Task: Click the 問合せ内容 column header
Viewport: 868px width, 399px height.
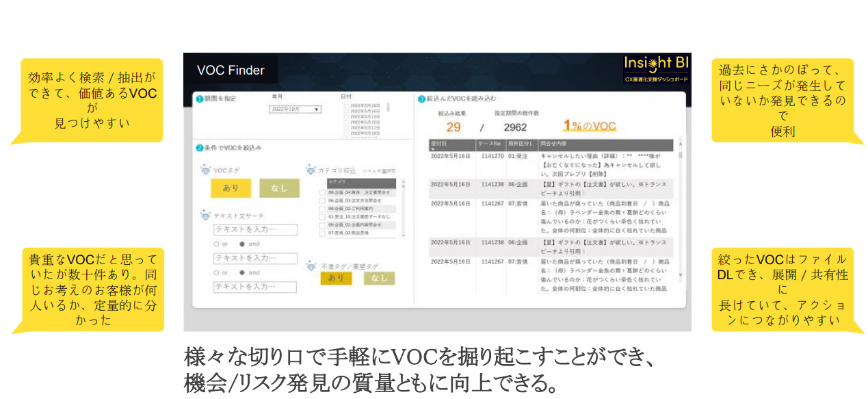Action: click(606, 145)
